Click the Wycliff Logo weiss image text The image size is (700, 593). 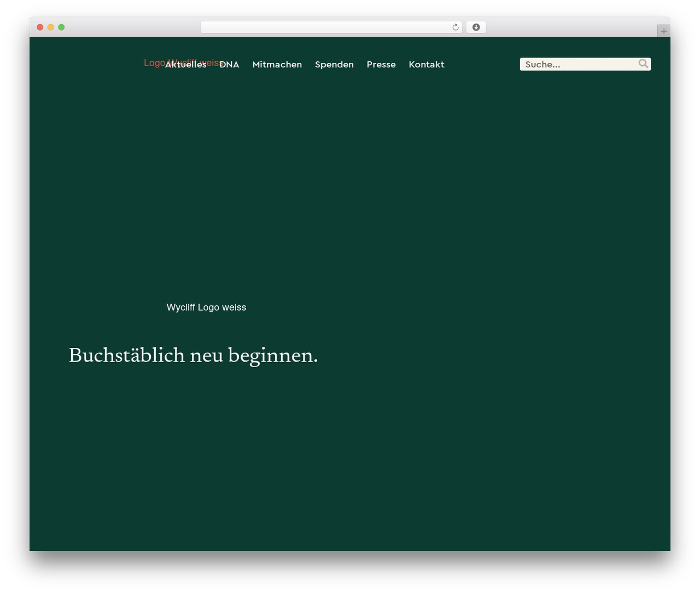pyautogui.click(x=206, y=307)
